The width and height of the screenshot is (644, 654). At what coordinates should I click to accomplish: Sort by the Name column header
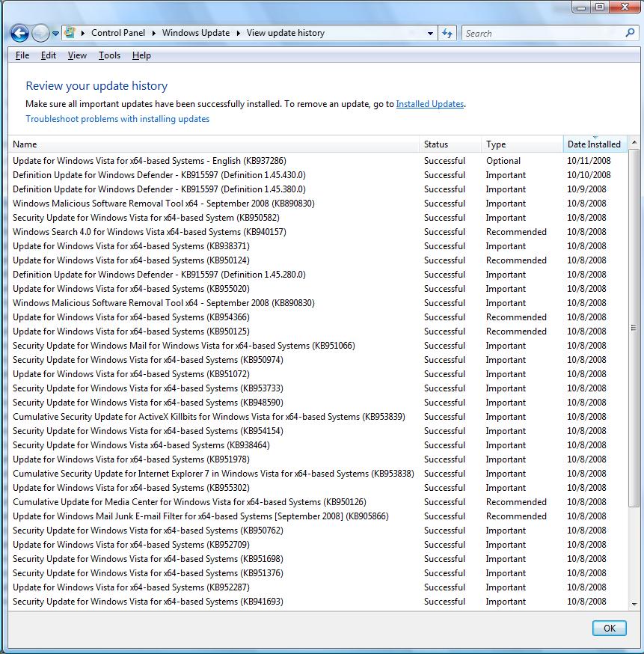pos(213,144)
